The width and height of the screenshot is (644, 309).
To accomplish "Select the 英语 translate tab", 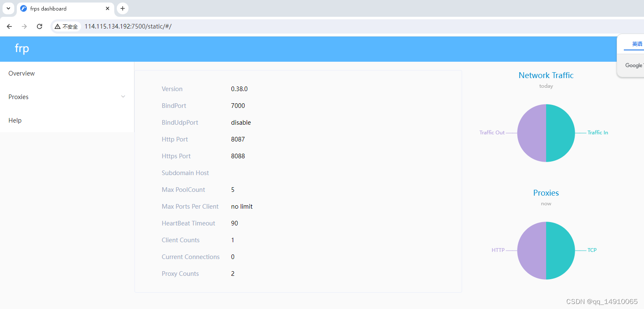I will [x=637, y=44].
